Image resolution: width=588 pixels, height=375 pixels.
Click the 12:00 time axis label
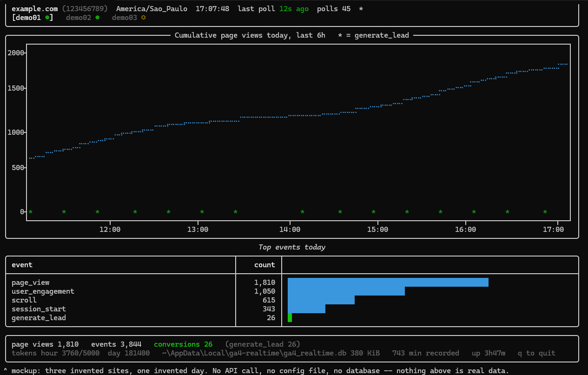110,230
